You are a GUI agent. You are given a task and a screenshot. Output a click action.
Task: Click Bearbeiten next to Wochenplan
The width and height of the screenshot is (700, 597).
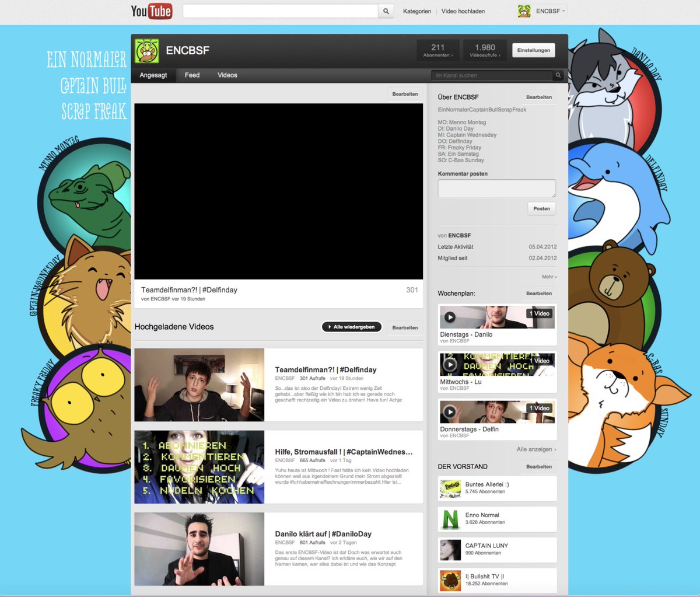(x=539, y=294)
